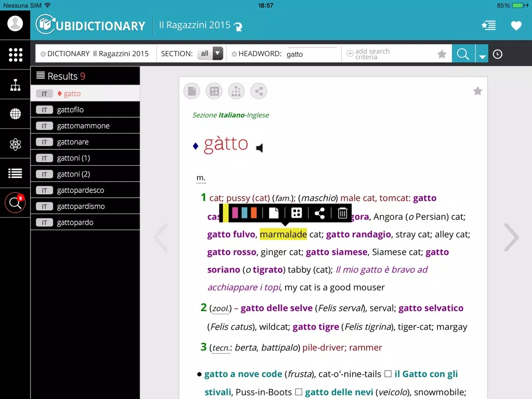Image resolution: width=532 pixels, height=399 pixels.
Task: Select result gattoni (2)
Action: pos(85,174)
